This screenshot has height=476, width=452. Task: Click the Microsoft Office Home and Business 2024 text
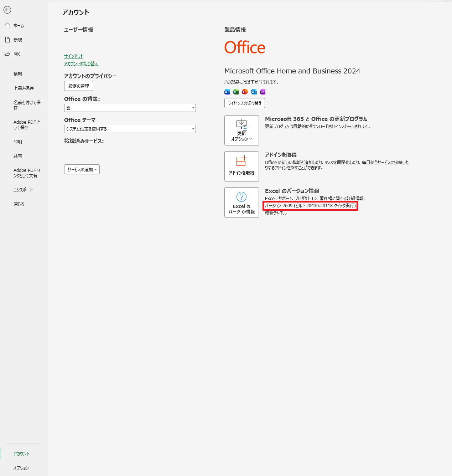(292, 71)
